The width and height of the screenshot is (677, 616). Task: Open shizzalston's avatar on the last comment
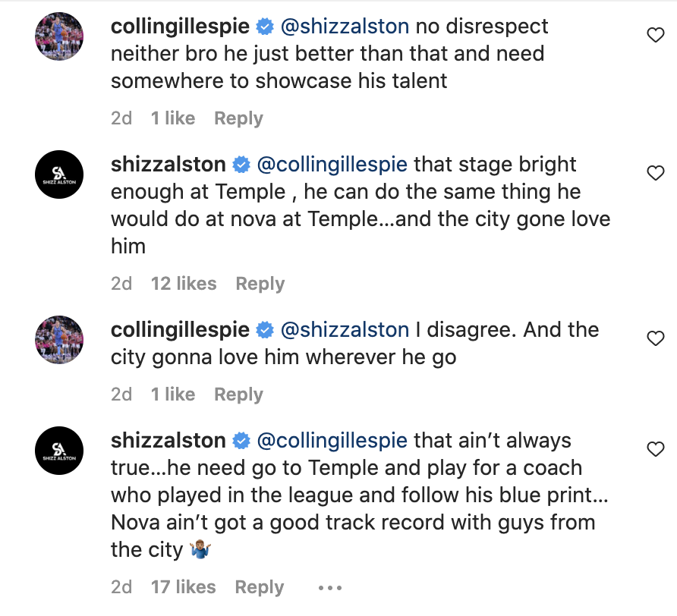tap(59, 451)
